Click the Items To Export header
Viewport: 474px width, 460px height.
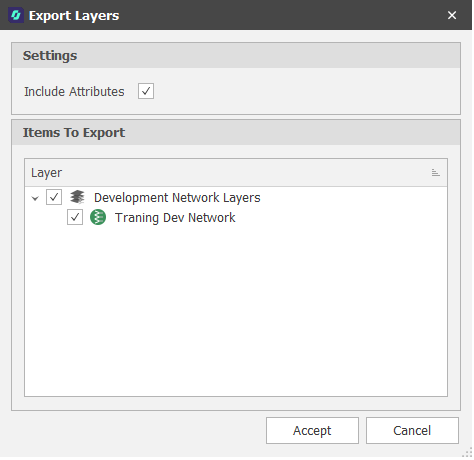(236, 133)
